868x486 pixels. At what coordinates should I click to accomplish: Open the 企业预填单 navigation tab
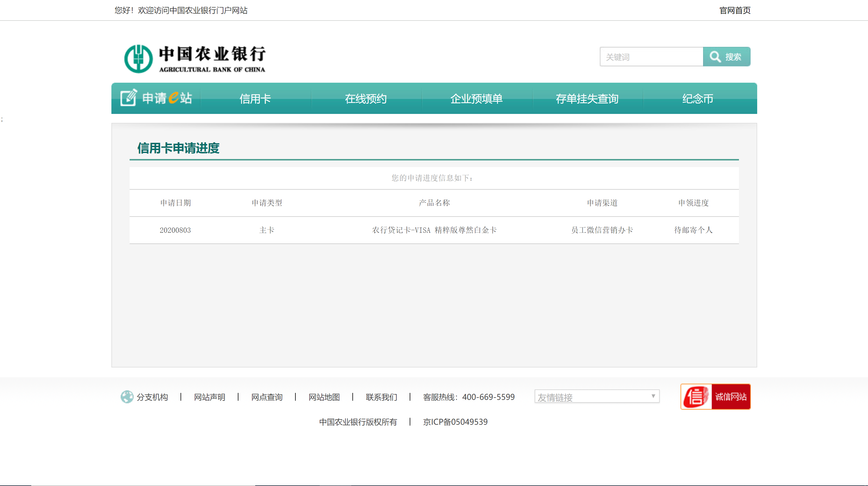pos(477,99)
